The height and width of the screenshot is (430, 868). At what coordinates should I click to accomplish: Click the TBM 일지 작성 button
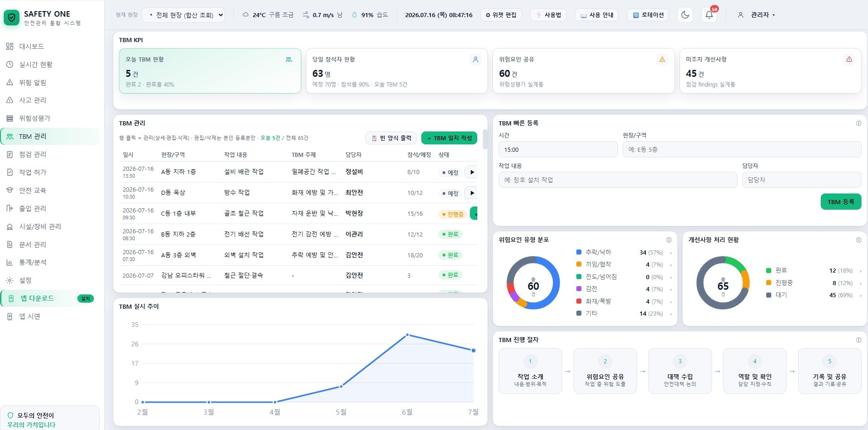pos(449,138)
